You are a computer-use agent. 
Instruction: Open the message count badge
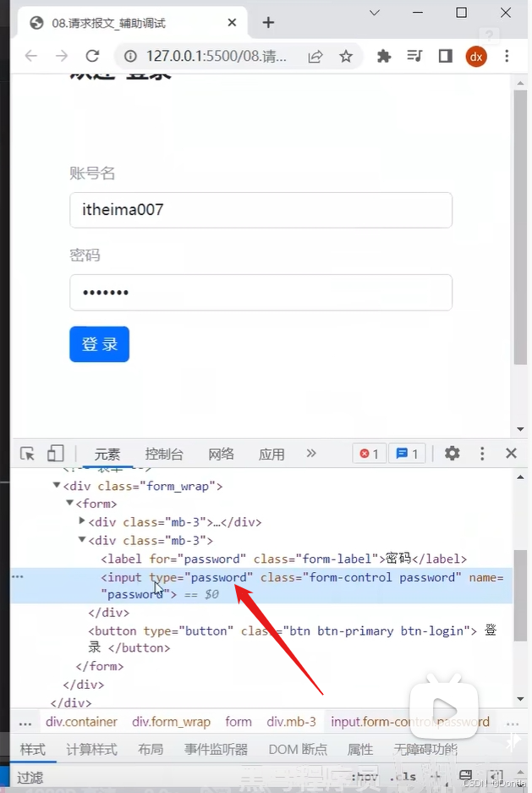[x=409, y=454]
